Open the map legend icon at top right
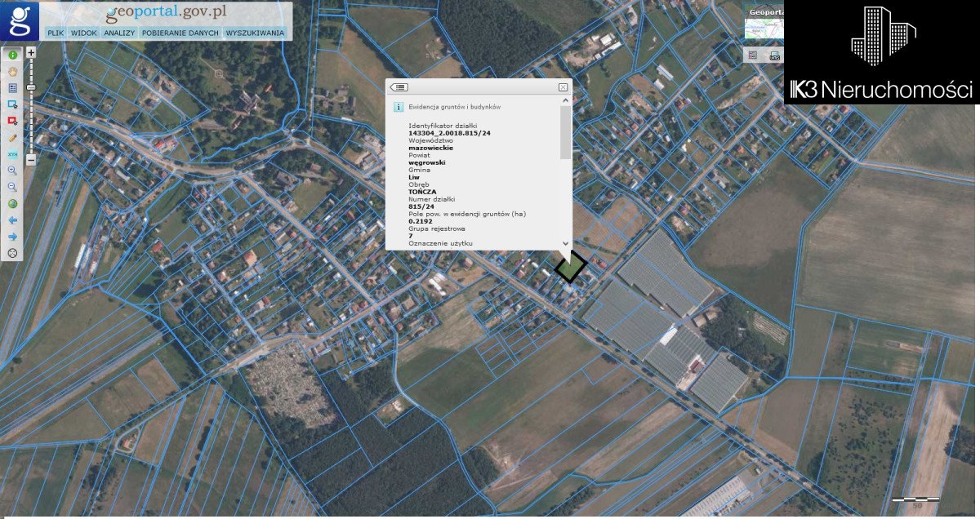Image resolution: width=980 pixels, height=519 pixels. click(x=752, y=55)
